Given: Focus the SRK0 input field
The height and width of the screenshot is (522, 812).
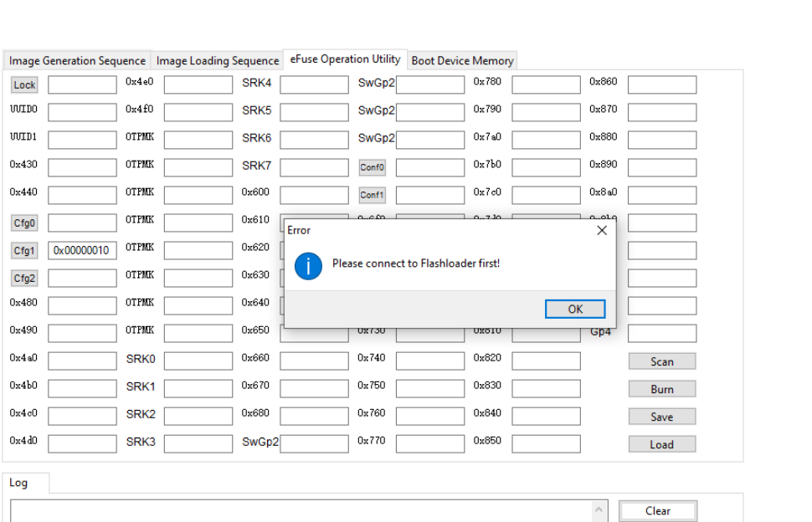Looking at the screenshot, I should 198,361.
